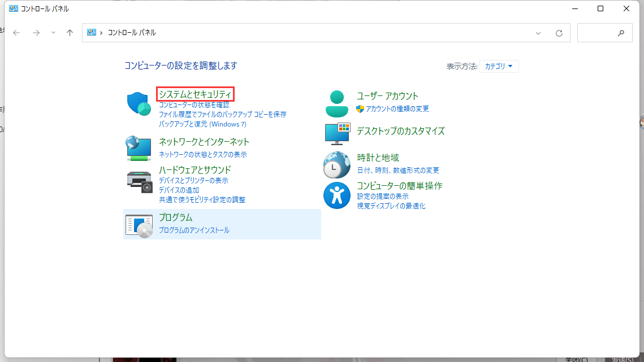Viewport: 644px width, 362px height.
Task: Refresh the Control Panel view
Action: click(559, 33)
